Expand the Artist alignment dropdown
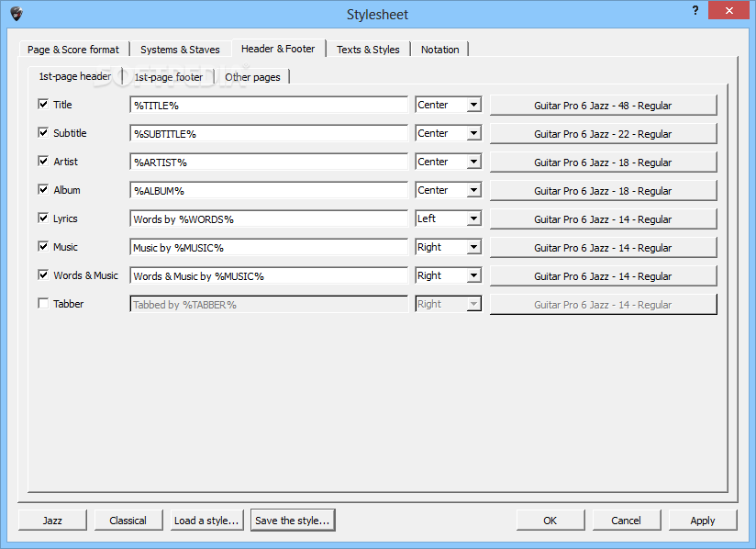The height and width of the screenshot is (549, 756). pyautogui.click(x=449, y=162)
